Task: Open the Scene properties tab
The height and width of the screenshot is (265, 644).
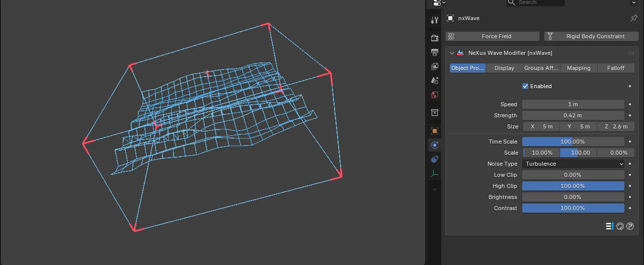Action: click(x=435, y=80)
